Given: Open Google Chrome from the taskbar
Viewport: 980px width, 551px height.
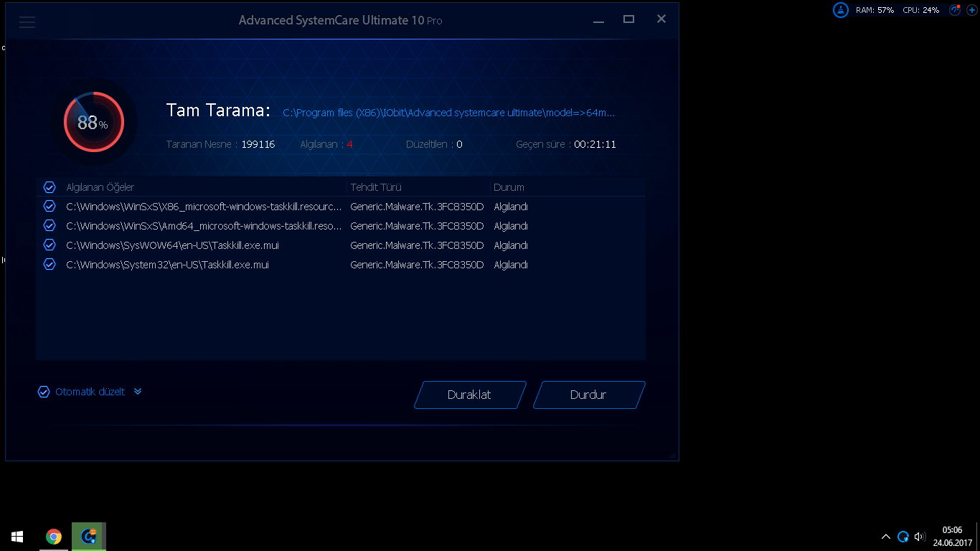Looking at the screenshot, I should [53, 536].
